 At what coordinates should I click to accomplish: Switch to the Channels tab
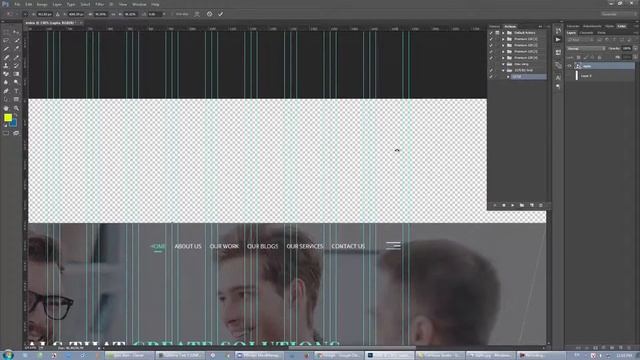pos(587,33)
